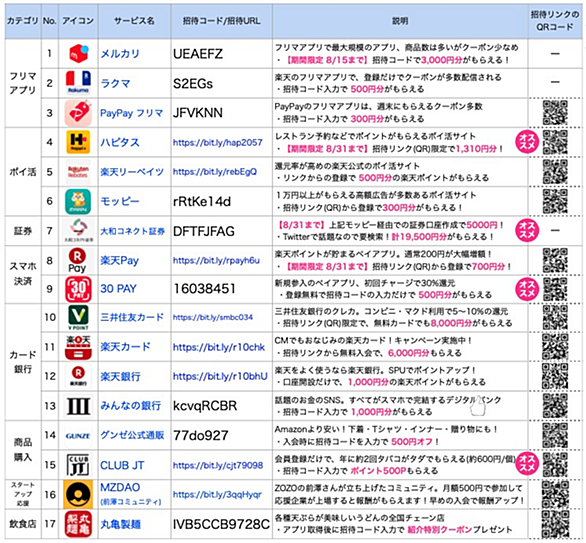Click the Rakuten Pay R icon
This screenshot has height=543, width=586.
click(x=77, y=260)
